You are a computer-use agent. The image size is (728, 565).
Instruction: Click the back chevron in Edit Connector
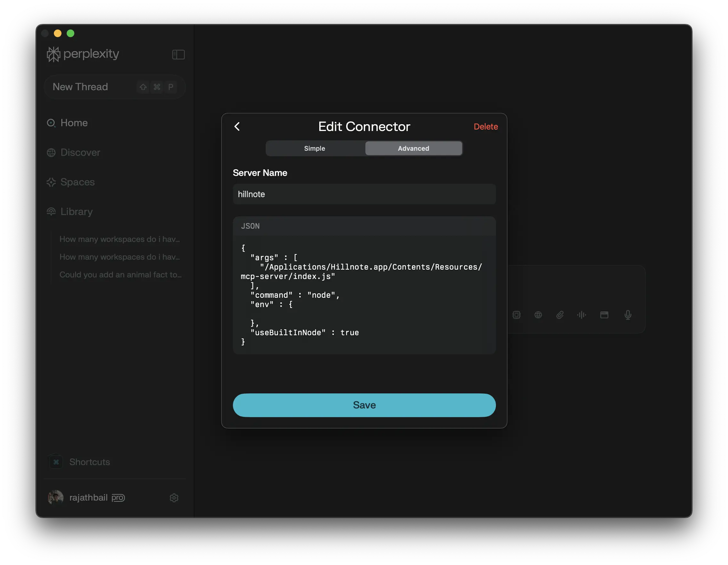[237, 127]
